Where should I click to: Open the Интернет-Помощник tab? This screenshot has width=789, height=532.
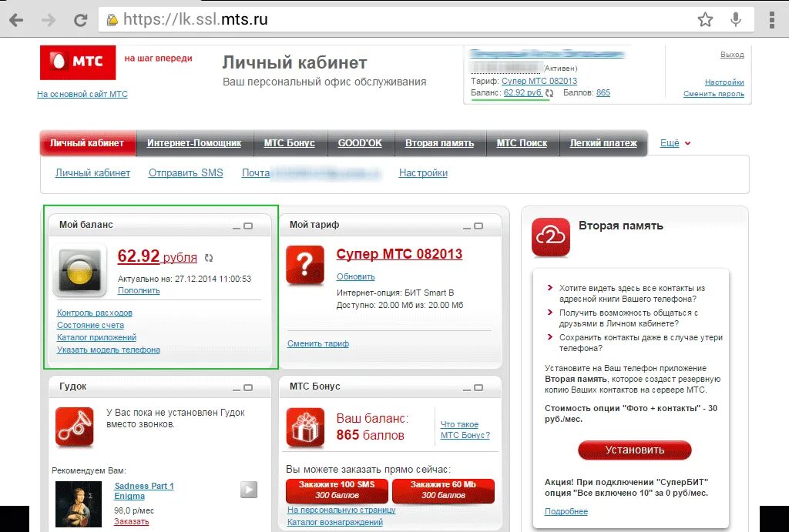pyautogui.click(x=194, y=142)
